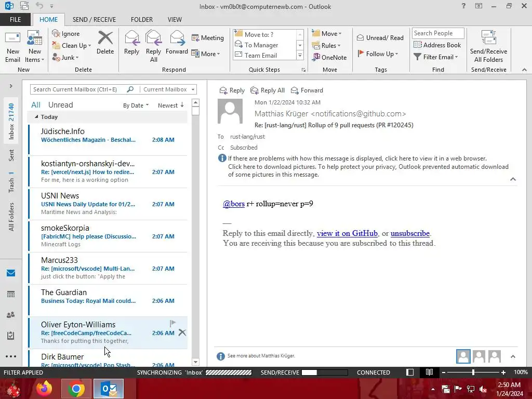The height and width of the screenshot is (399, 532).
Task: Collapse the ribbon
Action: click(x=524, y=70)
